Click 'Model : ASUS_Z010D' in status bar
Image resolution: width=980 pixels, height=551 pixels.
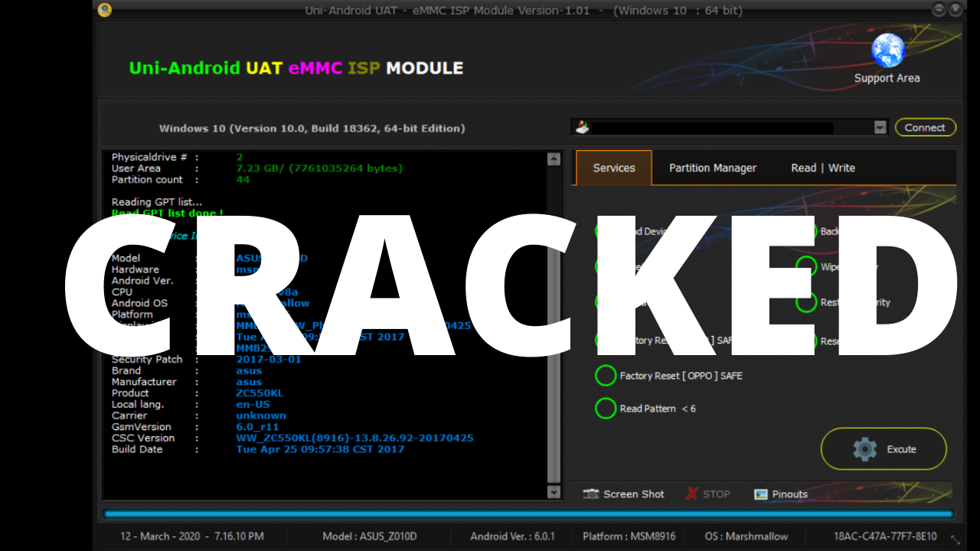point(370,536)
